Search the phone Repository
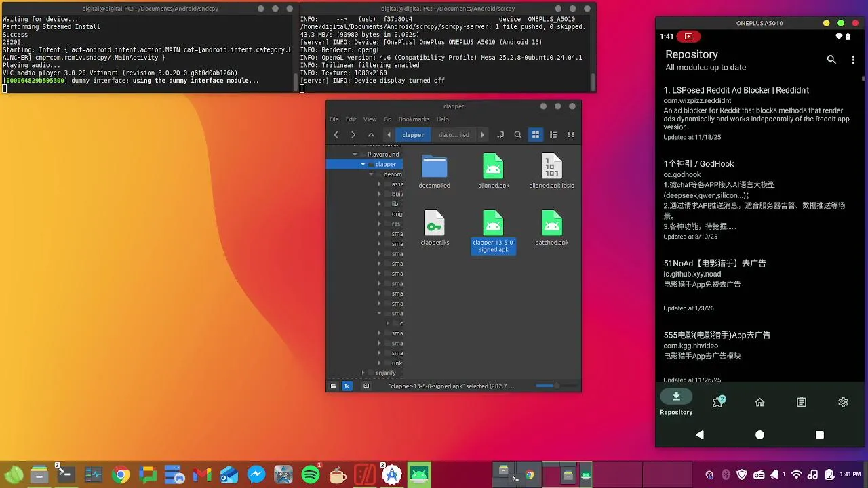This screenshot has height=488, width=868. tap(831, 60)
